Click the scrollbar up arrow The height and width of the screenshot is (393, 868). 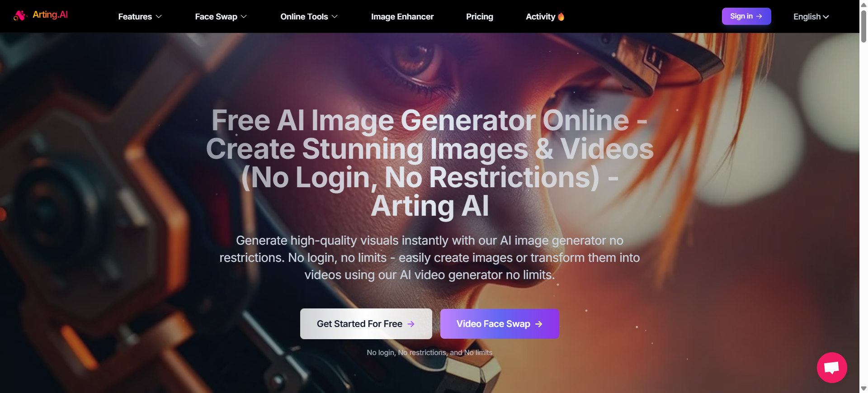[863, 4]
